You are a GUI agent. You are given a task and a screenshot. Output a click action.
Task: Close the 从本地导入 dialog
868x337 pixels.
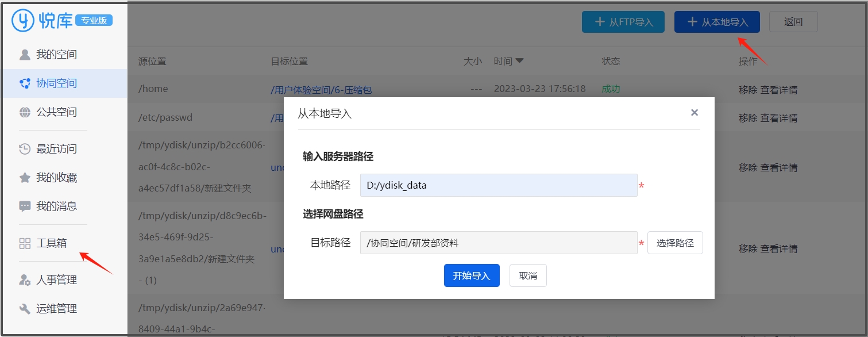[x=694, y=113]
